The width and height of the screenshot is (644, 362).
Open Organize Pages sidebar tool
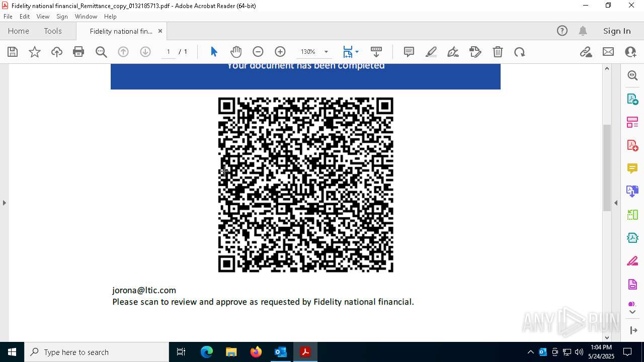(x=632, y=122)
